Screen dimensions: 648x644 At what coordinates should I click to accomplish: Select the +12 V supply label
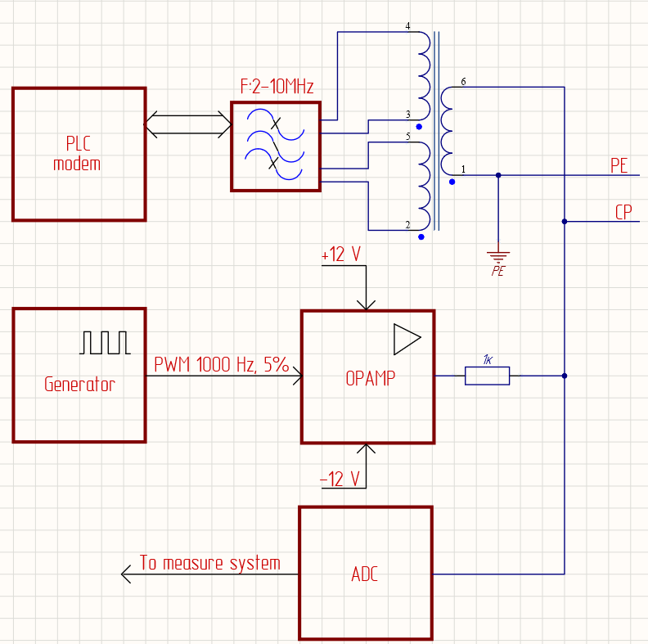341,254
